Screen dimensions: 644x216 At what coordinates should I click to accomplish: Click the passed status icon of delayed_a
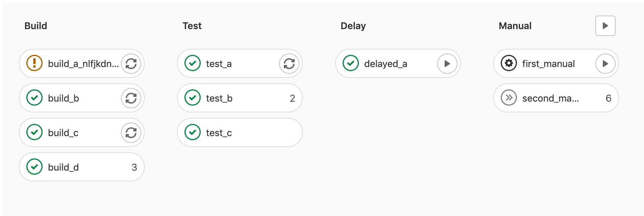[x=351, y=63]
